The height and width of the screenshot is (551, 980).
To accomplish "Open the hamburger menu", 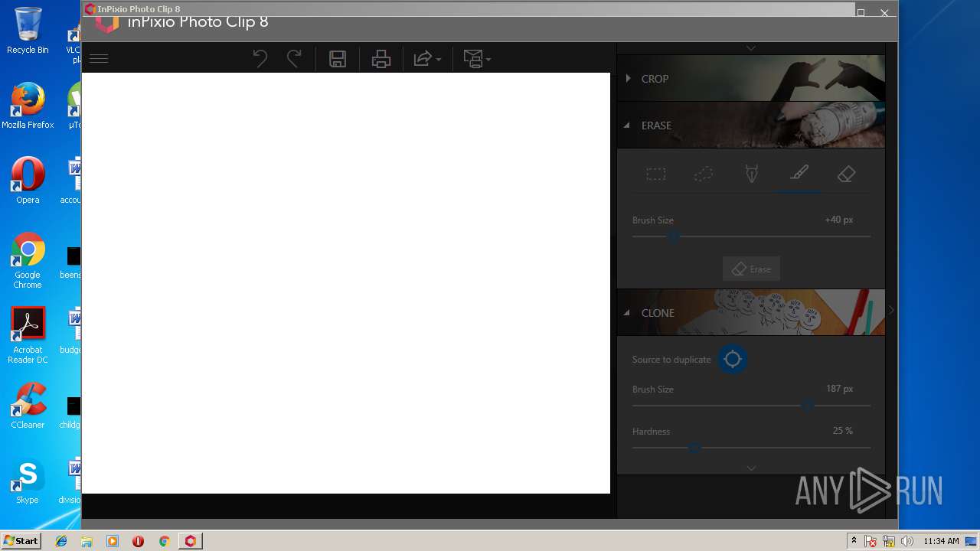I will tap(99, 58).
